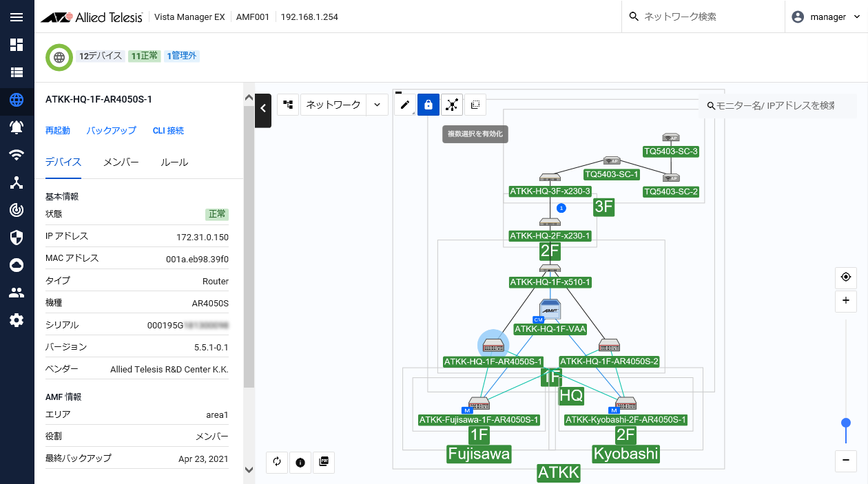Viewport: 868px width, 484px height.
Task: Click the CLI 接続 link
Action: (x=168, y=131)
